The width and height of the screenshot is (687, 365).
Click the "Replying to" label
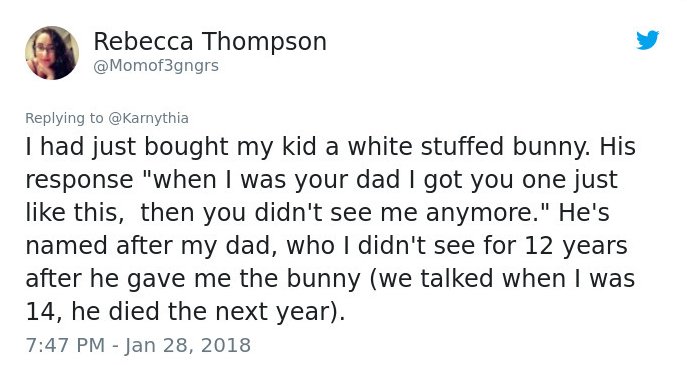point(64,118)
